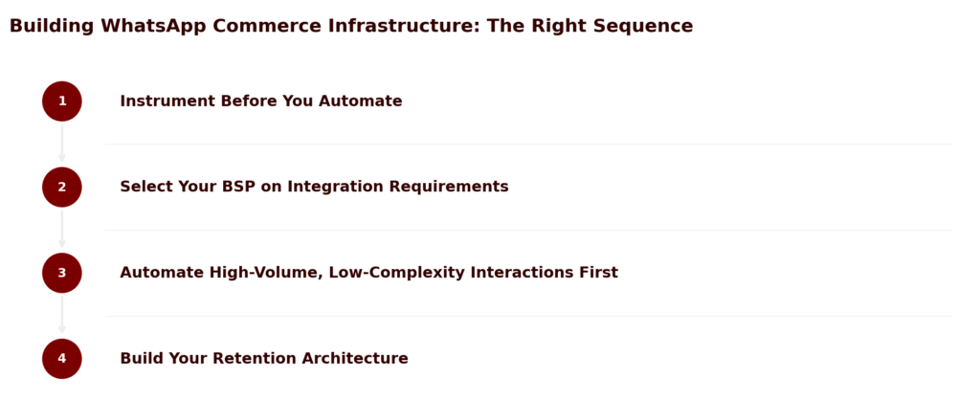Select the step 2 circle marker
980x401 pixels.
[62, 187]
